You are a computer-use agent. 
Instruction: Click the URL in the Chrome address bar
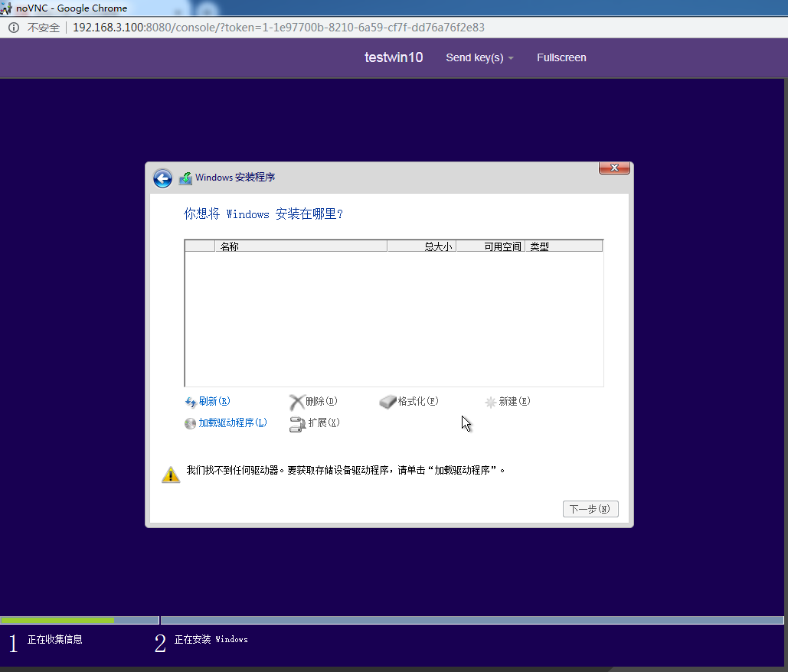pyautogui.click(x=279, y=28)
